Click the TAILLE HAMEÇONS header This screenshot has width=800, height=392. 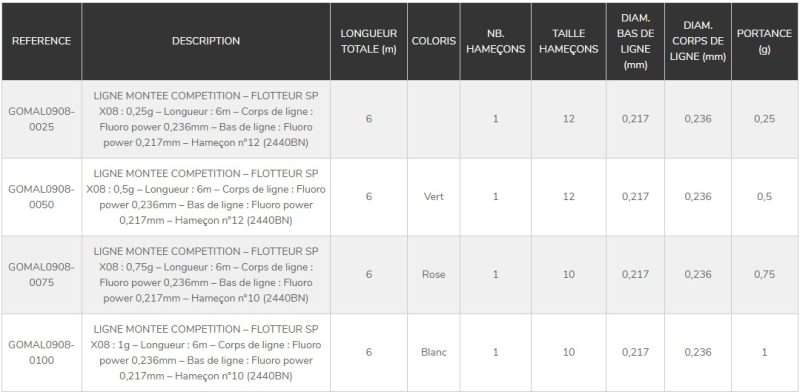(x=569, y=41)
